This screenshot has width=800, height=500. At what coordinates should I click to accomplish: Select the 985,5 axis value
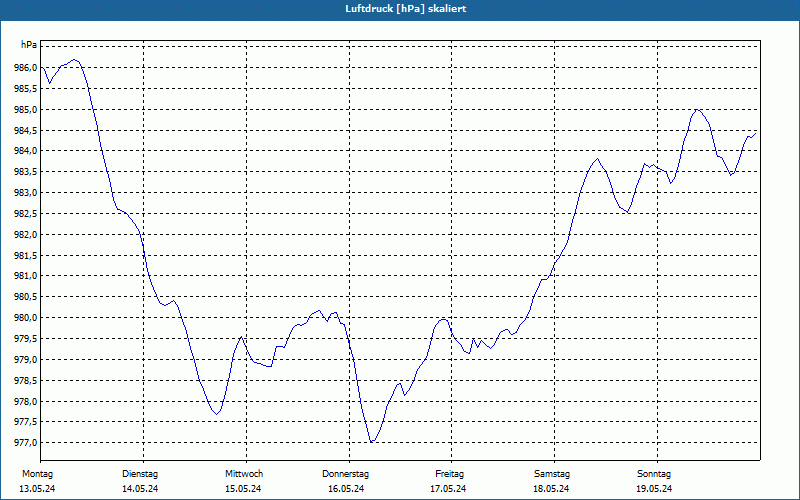pyautogui.click(x=26, y=89)
